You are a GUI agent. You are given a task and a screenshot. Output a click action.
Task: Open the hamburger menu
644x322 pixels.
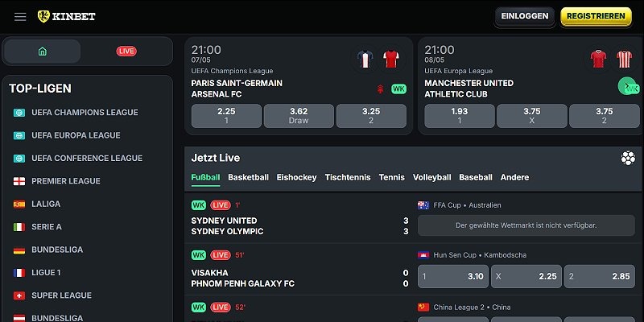click(20, 16)
